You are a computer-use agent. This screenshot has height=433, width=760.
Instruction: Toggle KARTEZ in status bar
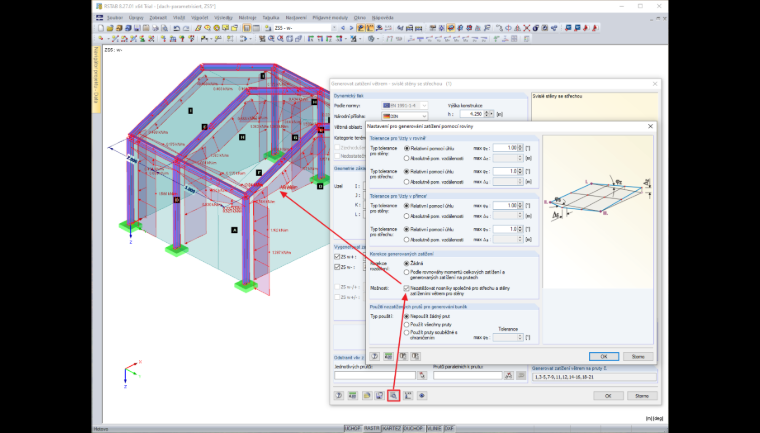click(x=391, y=429)
